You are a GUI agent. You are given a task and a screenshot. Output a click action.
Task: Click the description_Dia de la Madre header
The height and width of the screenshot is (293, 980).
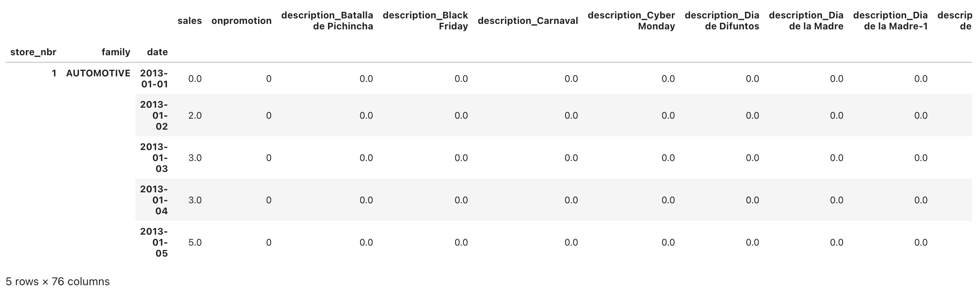806,21
